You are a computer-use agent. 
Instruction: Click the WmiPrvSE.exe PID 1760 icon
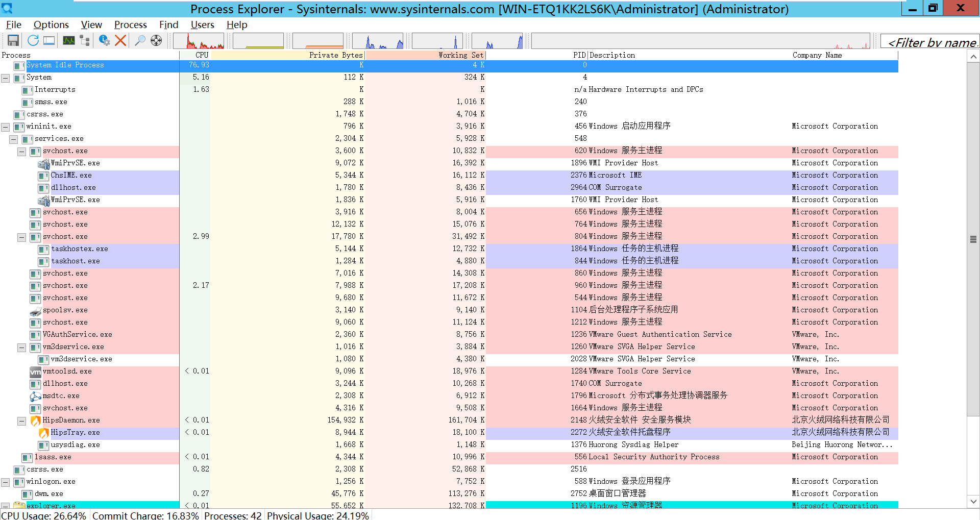tap(44, 201)
